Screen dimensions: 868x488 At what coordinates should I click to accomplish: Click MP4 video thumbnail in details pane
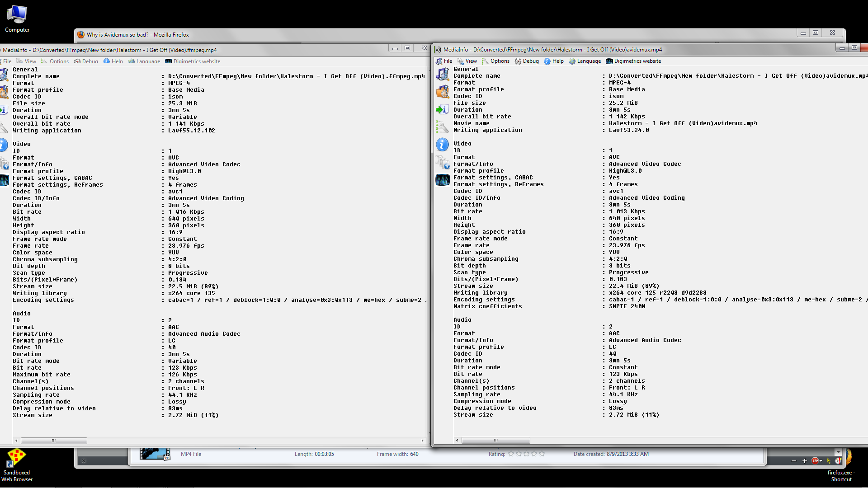(x=155, y=454)
